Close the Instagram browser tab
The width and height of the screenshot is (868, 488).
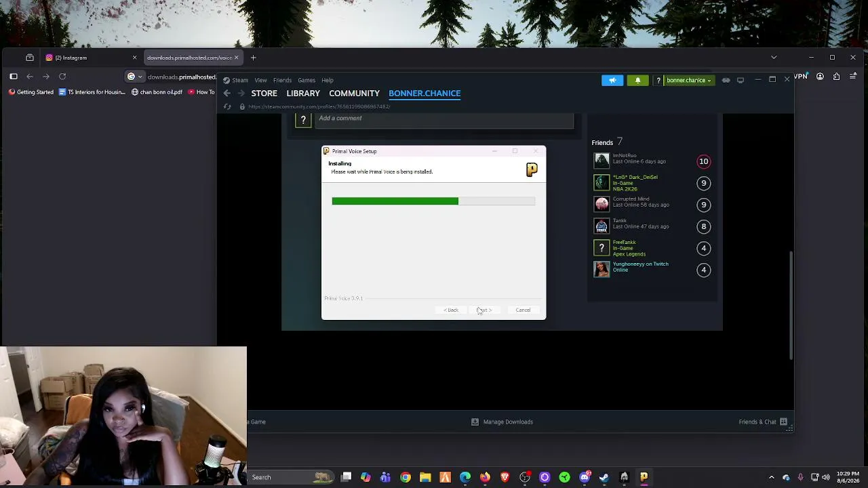(x=134, y=58)
